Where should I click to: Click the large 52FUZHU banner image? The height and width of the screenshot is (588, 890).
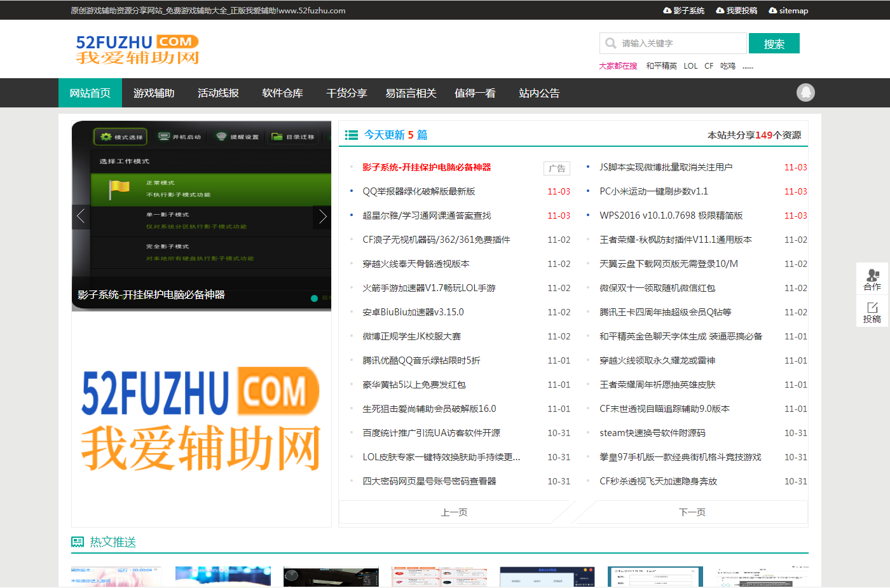(201, 419)
